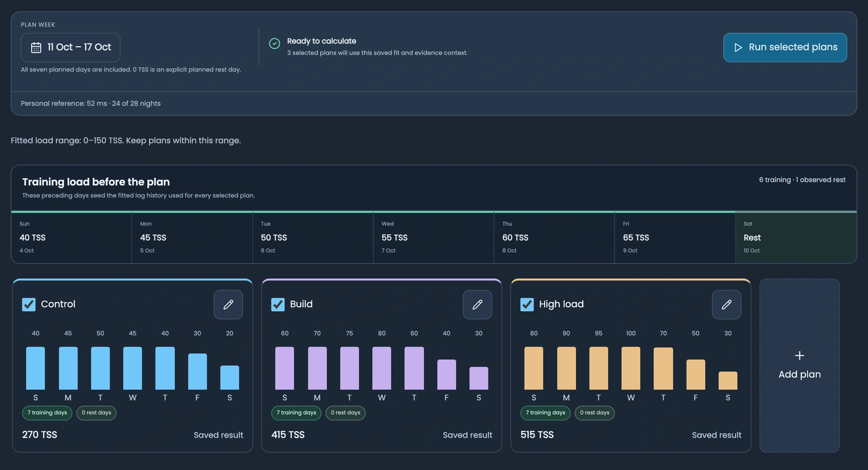The image size is (868, 470).
Task: Click the Control plan's 0 rest days badge
Action: [x=97, y=413]
